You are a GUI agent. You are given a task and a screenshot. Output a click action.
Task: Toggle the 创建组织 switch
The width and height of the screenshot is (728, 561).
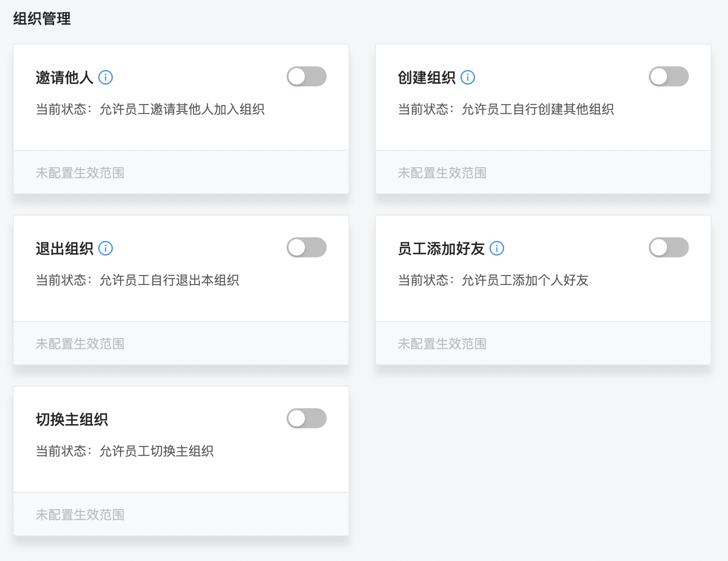point(669,76)
